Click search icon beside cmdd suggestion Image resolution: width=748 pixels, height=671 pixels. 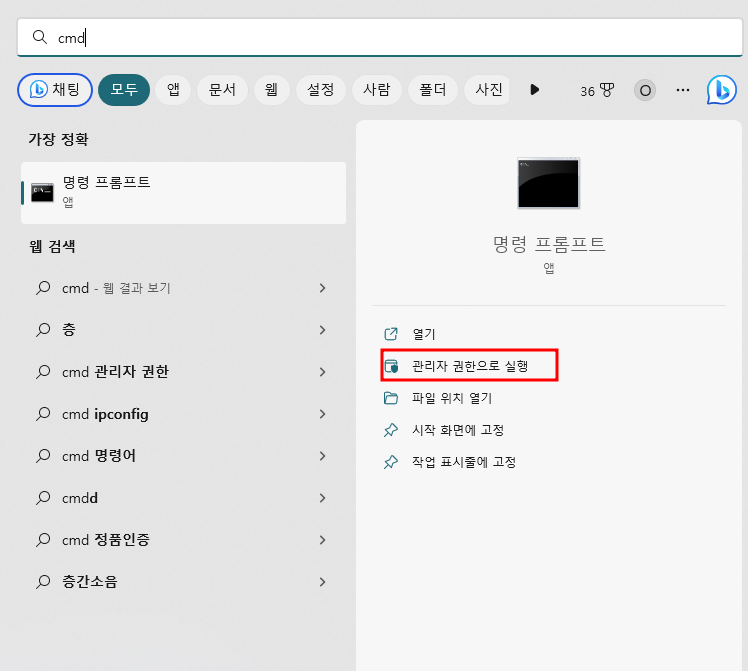[43, 498]
